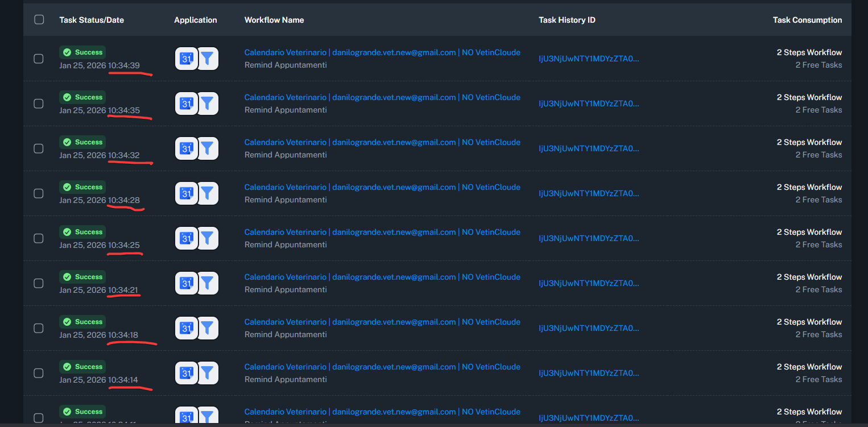
Task: Click the filter icon in 10:34:14 row
Action: click(x=208, y=373)
